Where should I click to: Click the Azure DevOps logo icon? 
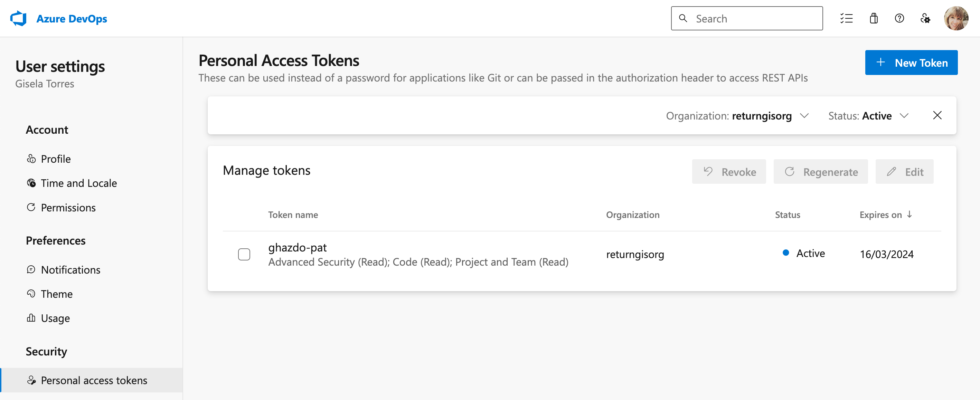[x=18, y=19]
